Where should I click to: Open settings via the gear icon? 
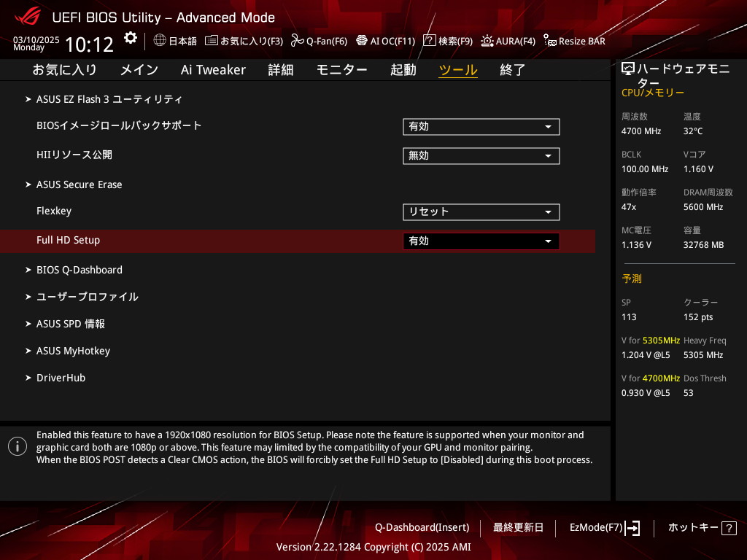(x=130, y=38)
